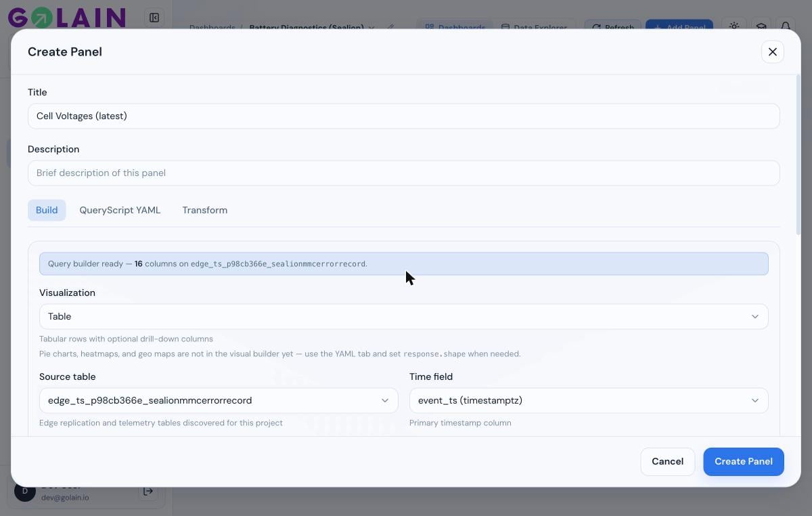Click the 'Source table' field label
This screenshot has width=812, height=516.
click(x=68, y=377)
